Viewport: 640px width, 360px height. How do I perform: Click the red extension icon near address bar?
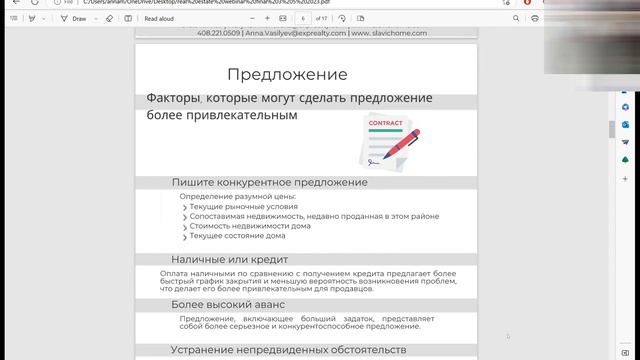pos(527,2)
